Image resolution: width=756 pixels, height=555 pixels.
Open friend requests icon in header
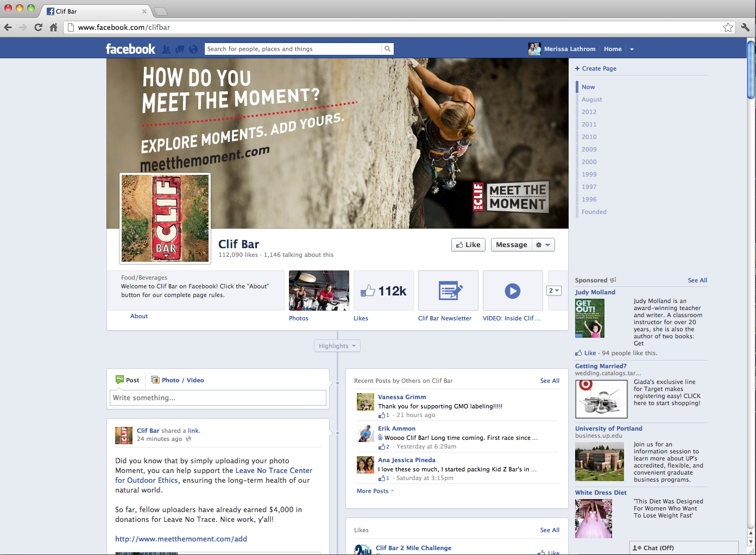pos(166,49)
